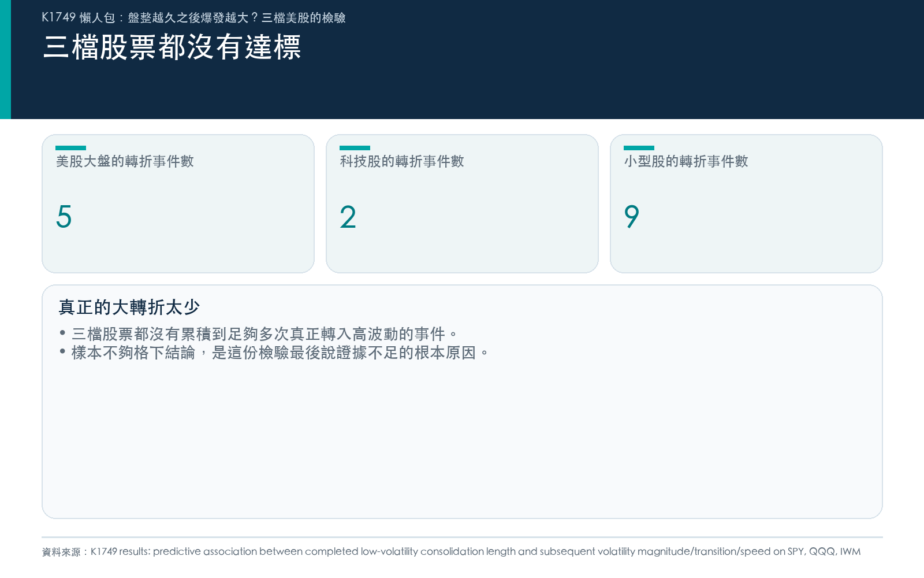This screenshot has height=578, width=924.
Task: Select the 資料來源 footer line
Action: click(451, 551)
